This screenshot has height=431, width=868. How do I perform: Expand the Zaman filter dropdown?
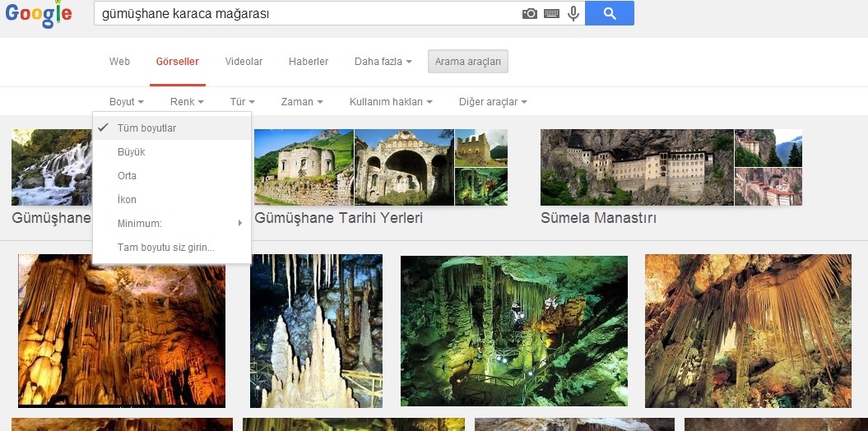click(302, 102)
